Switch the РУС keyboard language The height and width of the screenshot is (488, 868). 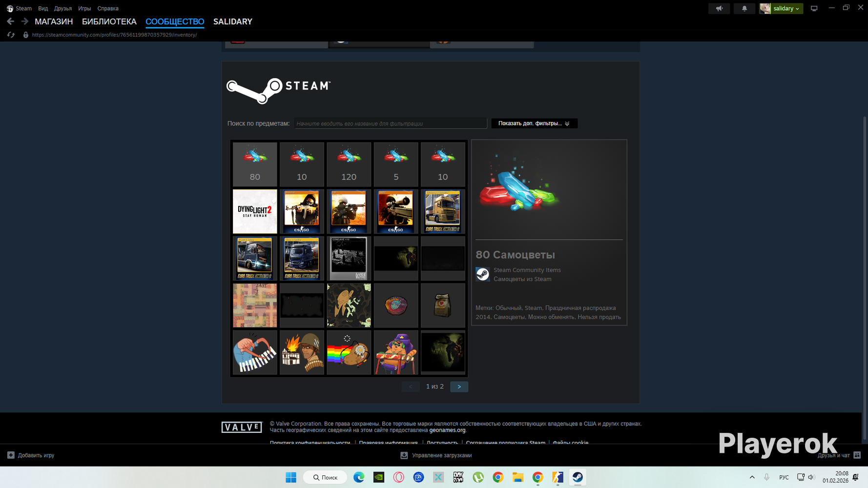point(784,477)
